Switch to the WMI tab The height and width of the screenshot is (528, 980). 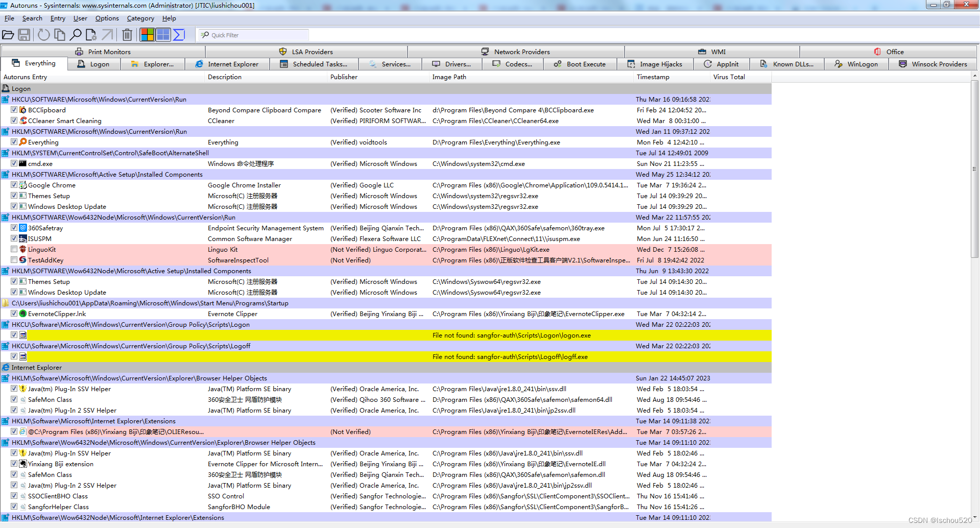tap(712, 52)
